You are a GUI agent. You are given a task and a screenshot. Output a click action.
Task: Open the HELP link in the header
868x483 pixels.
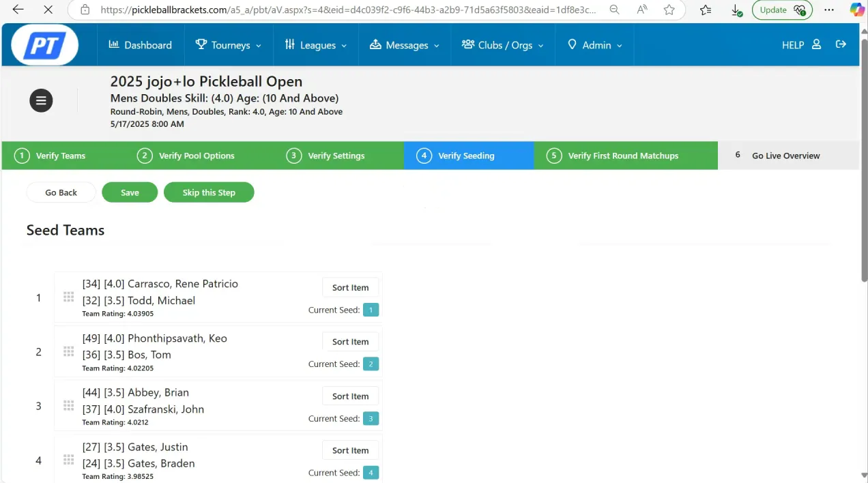(x=793, y=45)
